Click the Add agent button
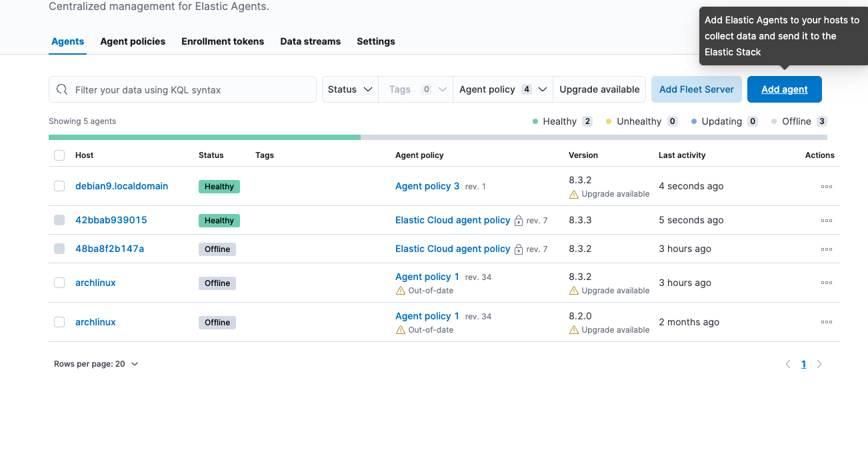 tap(785, 89)
